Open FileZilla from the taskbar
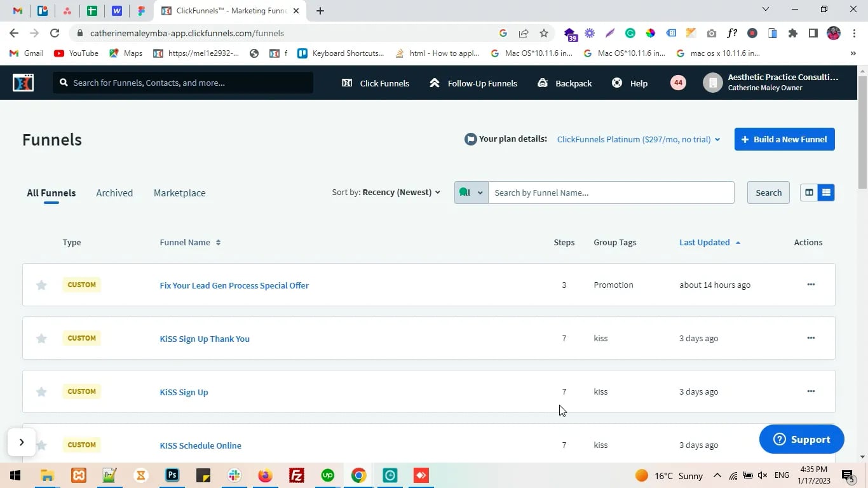This screenshot has width=868, height=488. (x=297, y=475)
